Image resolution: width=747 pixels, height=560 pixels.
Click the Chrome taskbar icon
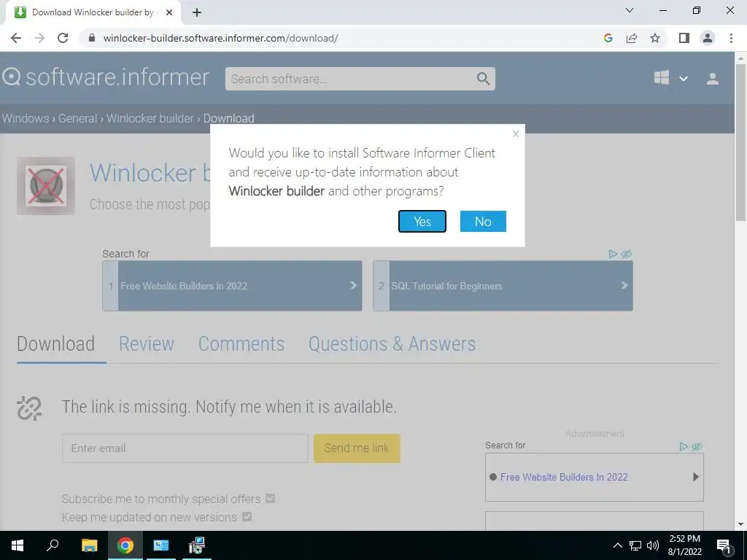coord(125,545)
